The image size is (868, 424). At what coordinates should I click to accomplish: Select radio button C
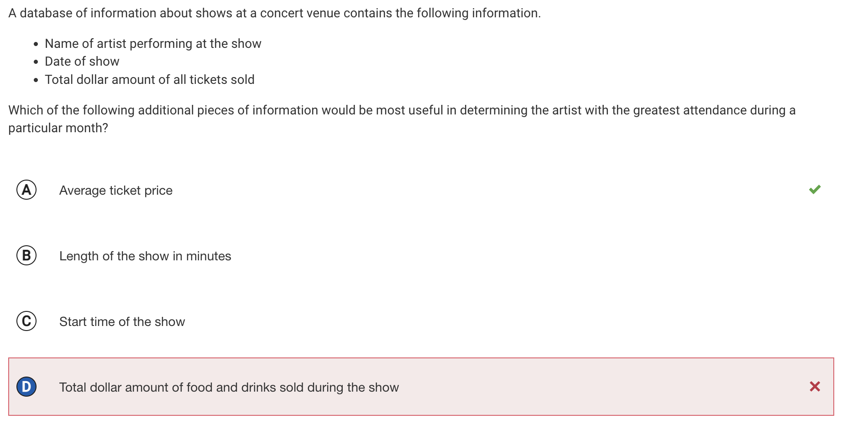26,321
